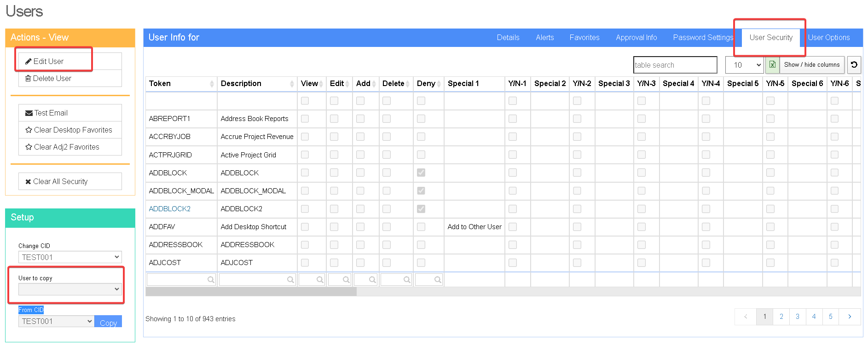Click magnifier icon in Token filter box
This screenshot has height=352, width=868.
(211, 279)
